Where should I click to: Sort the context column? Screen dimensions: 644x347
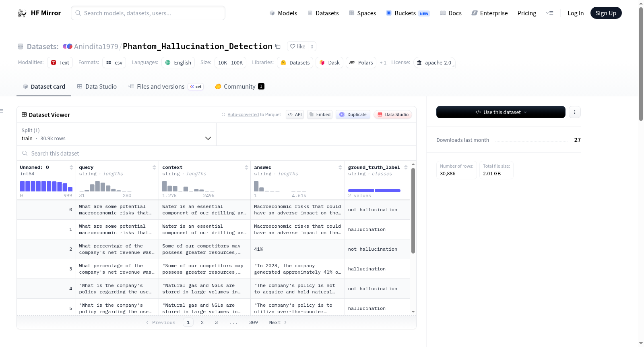pos(246,167)
